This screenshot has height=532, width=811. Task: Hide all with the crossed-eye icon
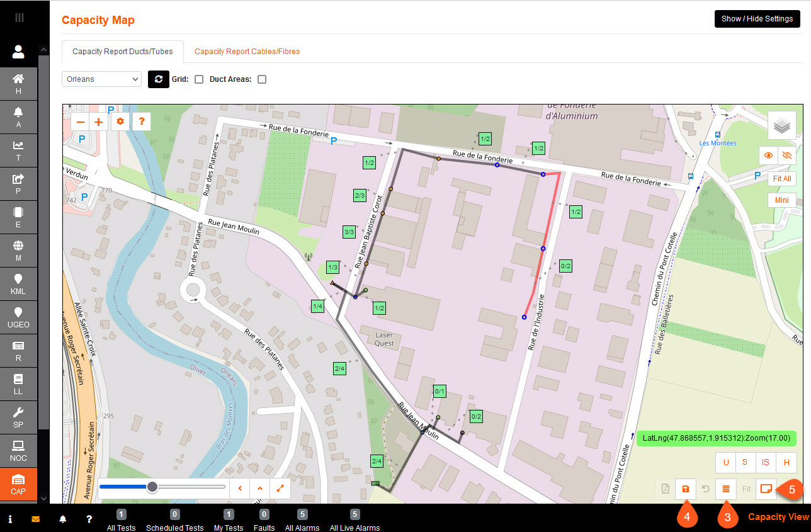click(786, 155)
